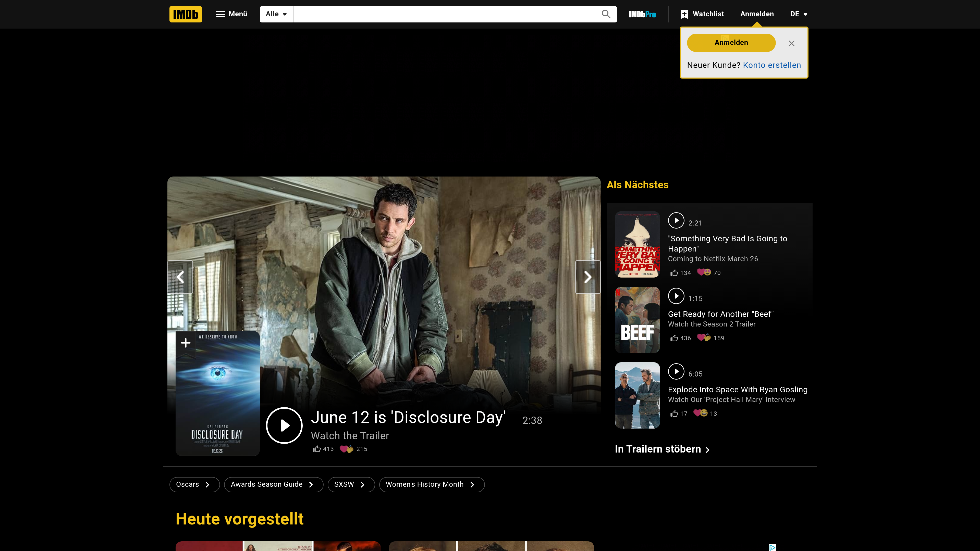Play the 'Disclosure Day' trailer

tap(284, 425)
